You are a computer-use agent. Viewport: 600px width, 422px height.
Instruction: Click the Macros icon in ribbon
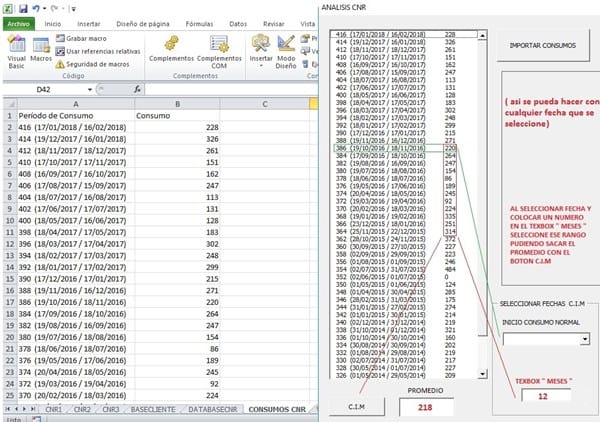coord(42,52)
